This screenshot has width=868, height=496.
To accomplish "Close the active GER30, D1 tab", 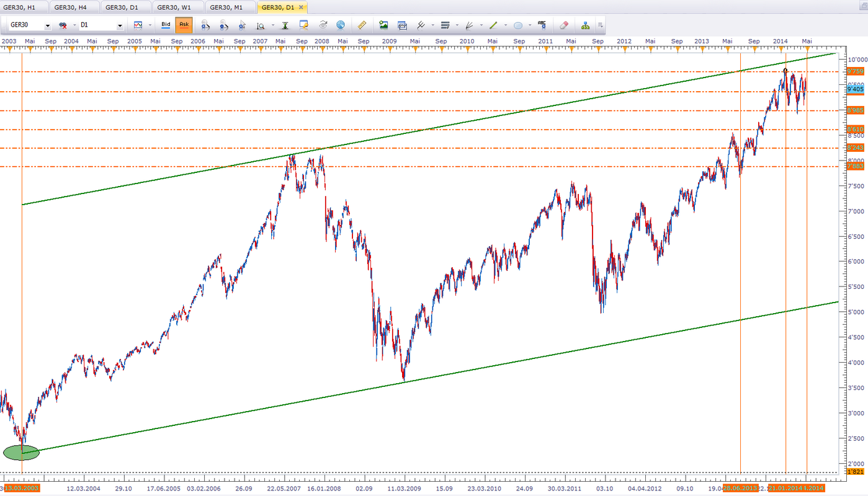I will [x=302, y=7].
